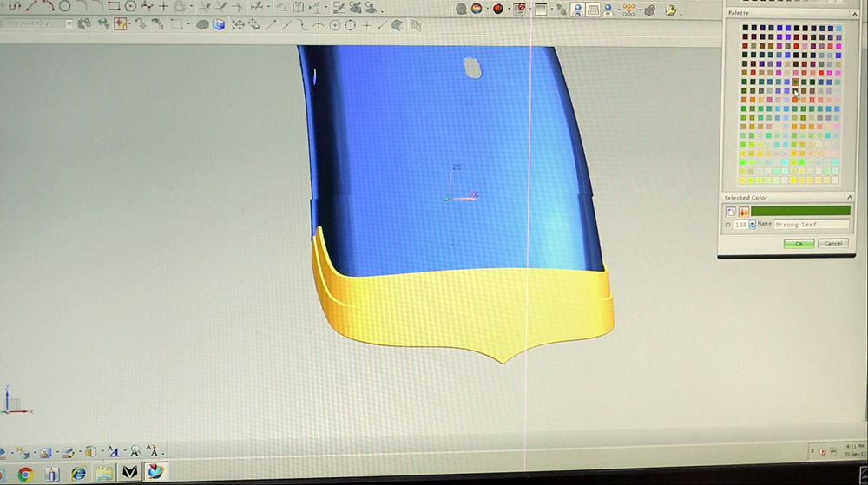Open the Entire Assembly dropdown

68,24
